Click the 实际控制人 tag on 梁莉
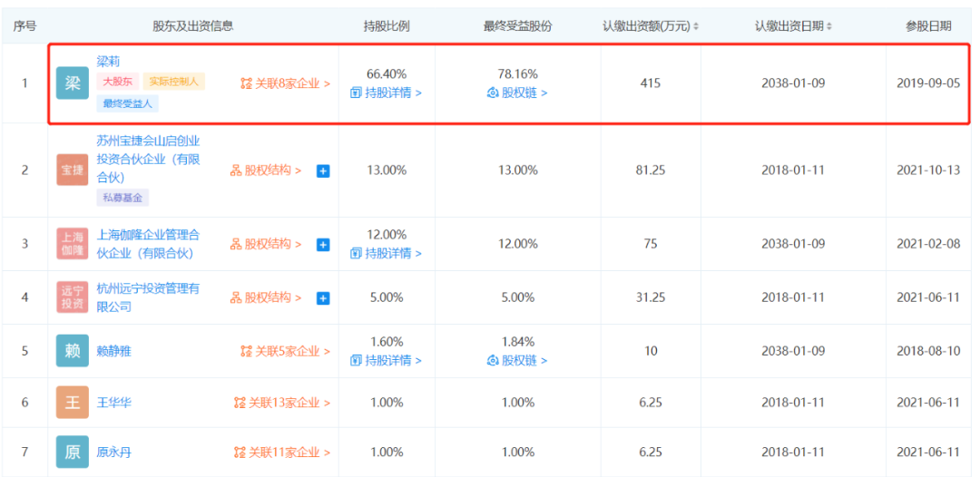Screen dimensions: 980x477 click(173, 82)
